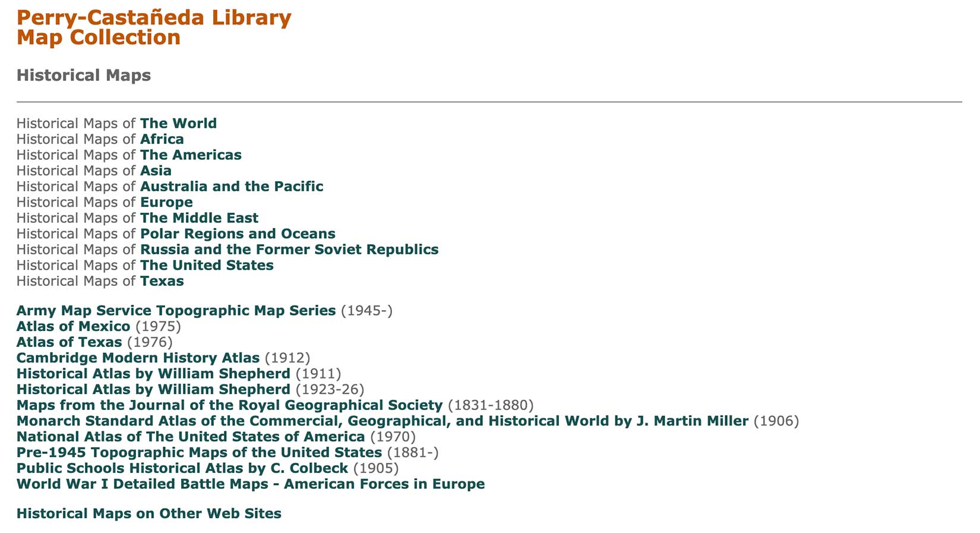Click the Atlas of Mexico link
The width and height of the screenshot is (980, 533).
click(x=73, y=327)
